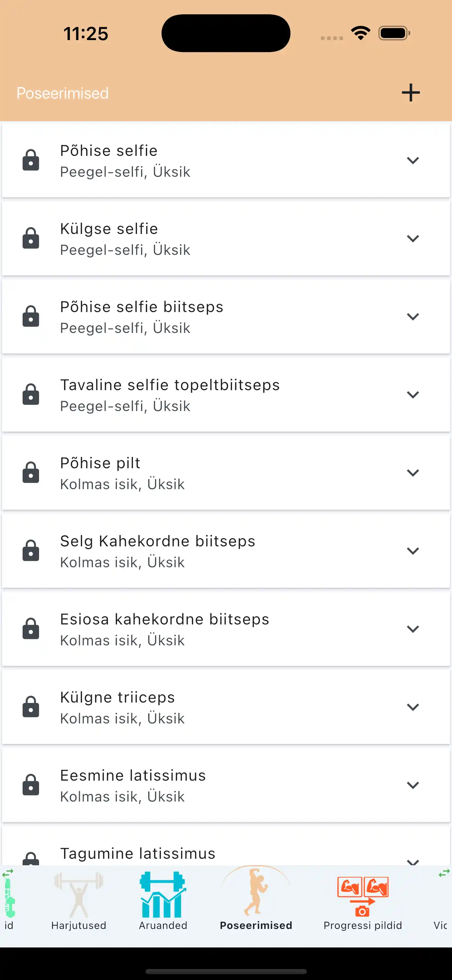The width and height of the screenshot is (452, 980).
Task: Expand the Tavaline selfie topeltbiitseps entry
Action: click(413, 395)
